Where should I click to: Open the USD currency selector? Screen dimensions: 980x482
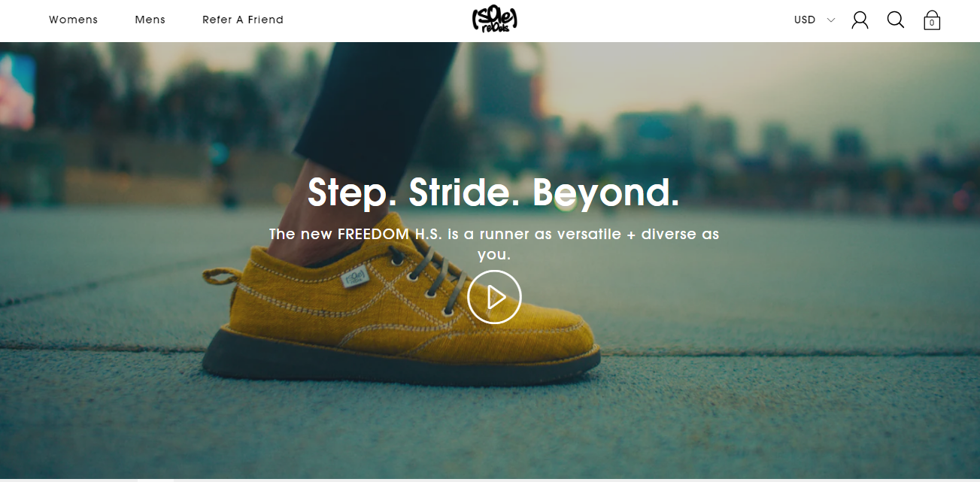pos(815,20)
